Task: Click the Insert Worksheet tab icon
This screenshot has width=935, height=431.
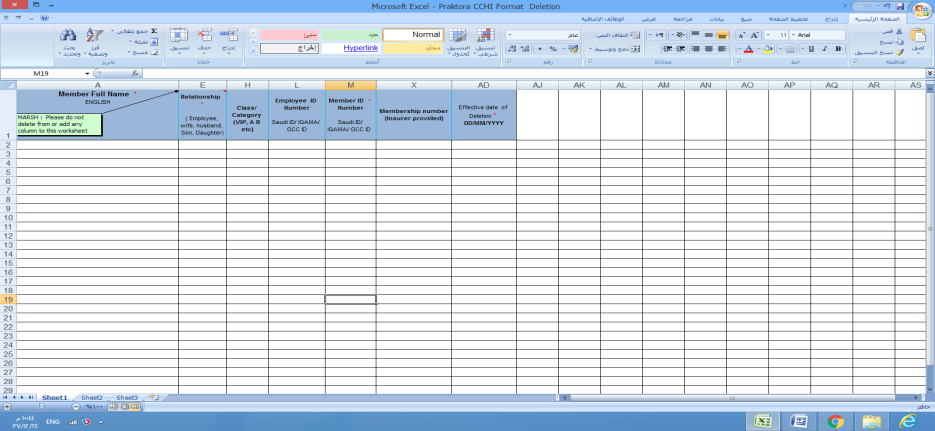Action: [154, 397]
